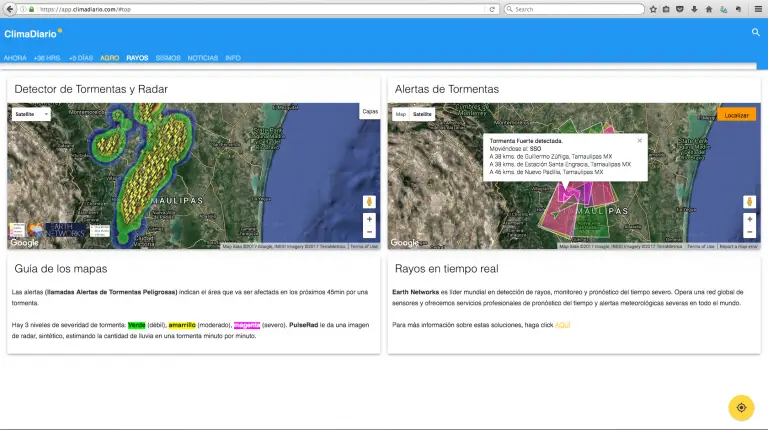Click 'Detector de Tormentas y Radar' heading
The image size is (768, 430).
click(91, 89)
